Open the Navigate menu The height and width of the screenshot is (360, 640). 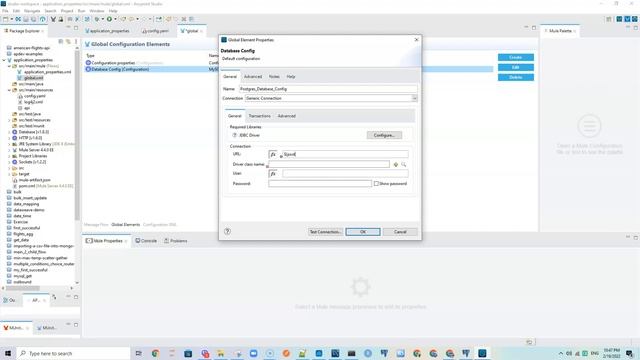[32, 11]
